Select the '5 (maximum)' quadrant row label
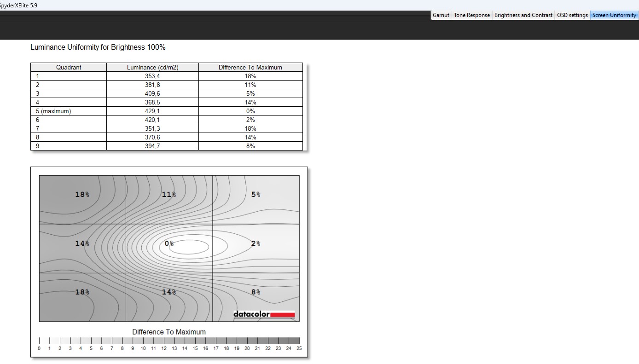 click(54, 111)
